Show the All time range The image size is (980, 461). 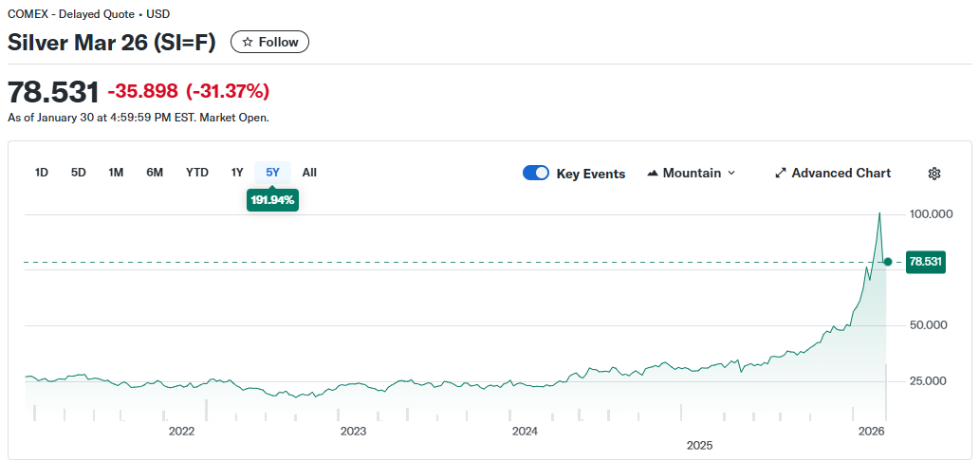coord(309,173)
